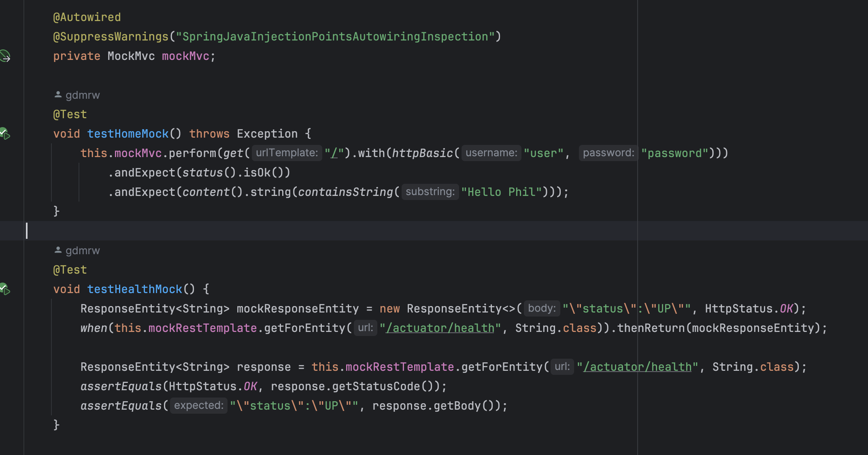Click the substring parameter hint
Viewport: 868px width, 455px height.
[430, 192]
